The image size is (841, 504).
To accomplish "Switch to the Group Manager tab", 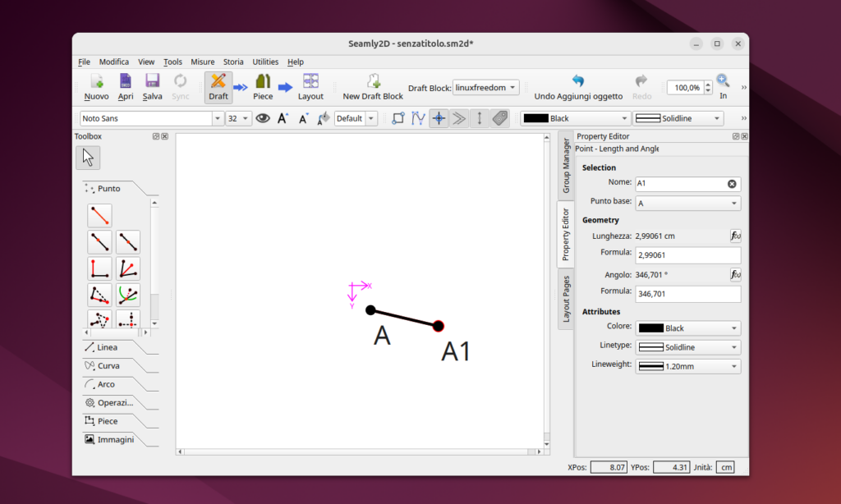I will 565,165.
